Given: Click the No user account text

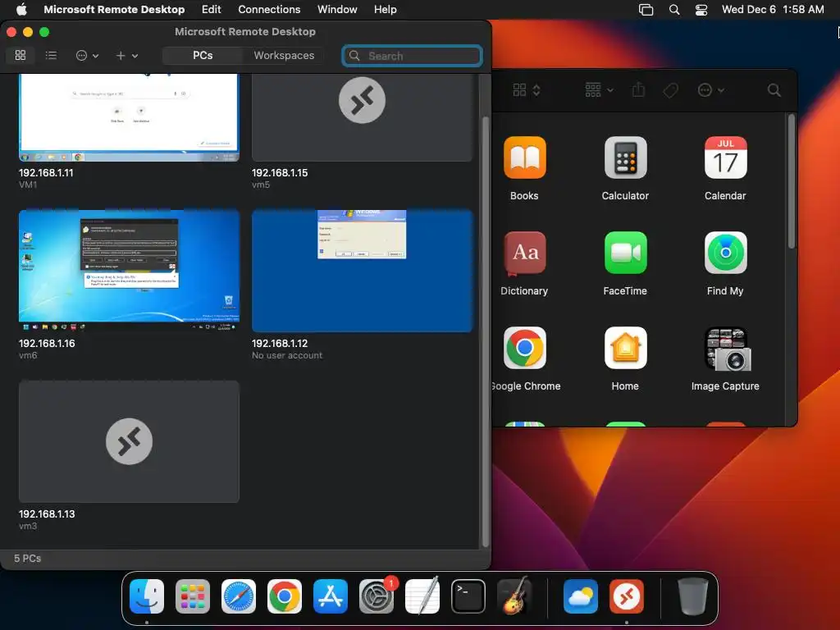Looking at the screenshot, I should pos(287,355).
